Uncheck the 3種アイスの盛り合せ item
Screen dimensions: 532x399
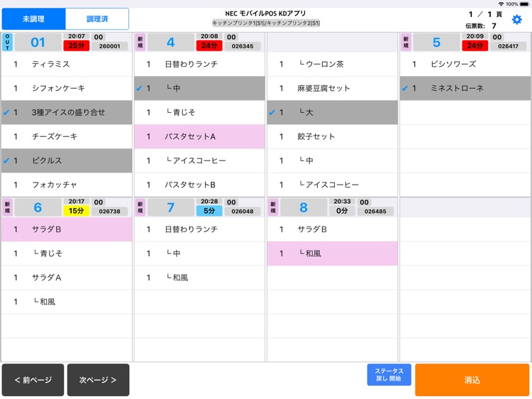(x=67, y=112)
